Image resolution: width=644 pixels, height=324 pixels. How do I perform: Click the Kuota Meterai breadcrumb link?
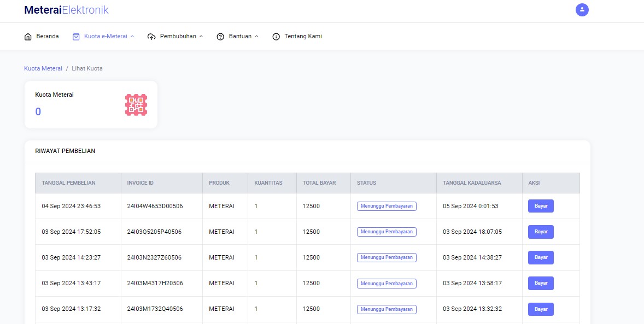pos(43,69)
